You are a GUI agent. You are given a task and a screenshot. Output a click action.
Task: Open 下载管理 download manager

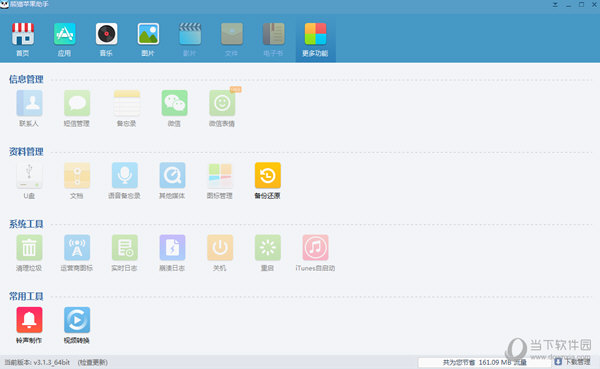click(573, 362)
